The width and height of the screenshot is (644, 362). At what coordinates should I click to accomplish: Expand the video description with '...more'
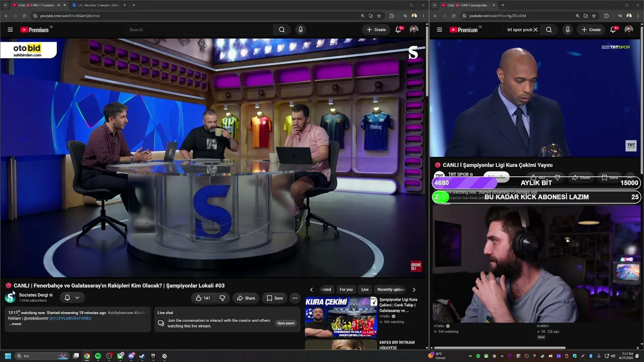tap(15, 324)
